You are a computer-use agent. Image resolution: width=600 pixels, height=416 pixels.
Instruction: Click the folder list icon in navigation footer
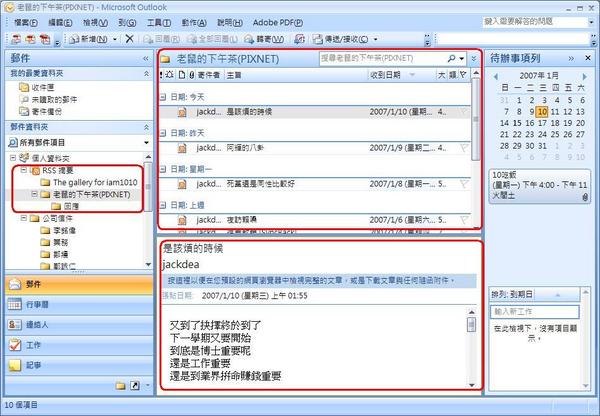pyautogui.click(x=121, y=385)
